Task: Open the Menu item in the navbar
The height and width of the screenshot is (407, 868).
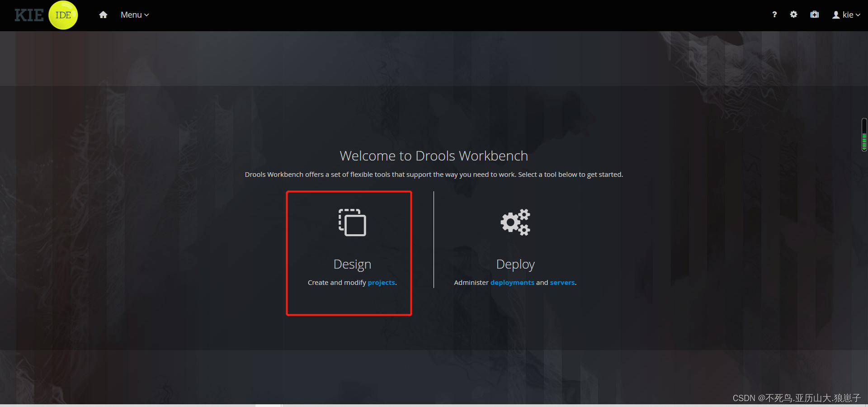Action: [131, 14]
